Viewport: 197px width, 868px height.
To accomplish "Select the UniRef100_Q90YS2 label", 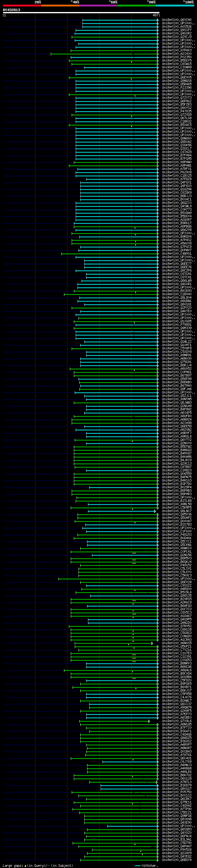I will pyautogui.click(x=176, y=108).
